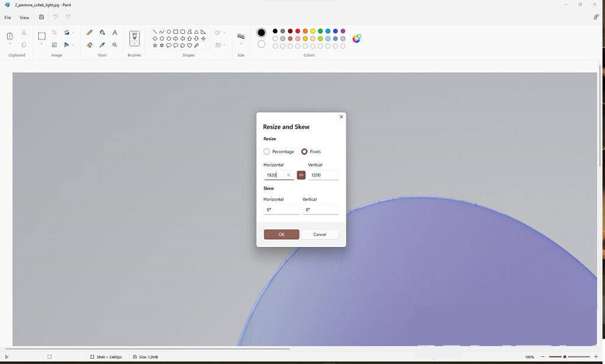Click the Save floppy disk icon
Viewport: 605px width, 364px height.
tap(42, 17)
